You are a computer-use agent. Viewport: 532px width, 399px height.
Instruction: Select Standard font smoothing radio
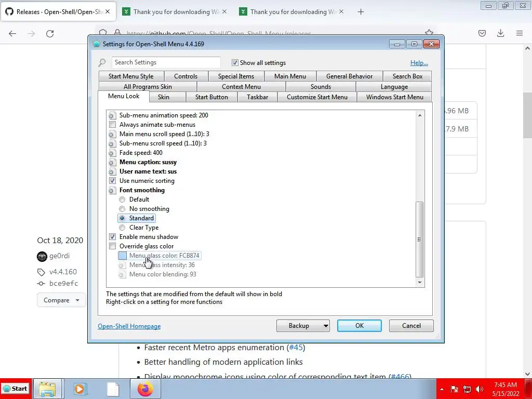[x=122, y=218]
